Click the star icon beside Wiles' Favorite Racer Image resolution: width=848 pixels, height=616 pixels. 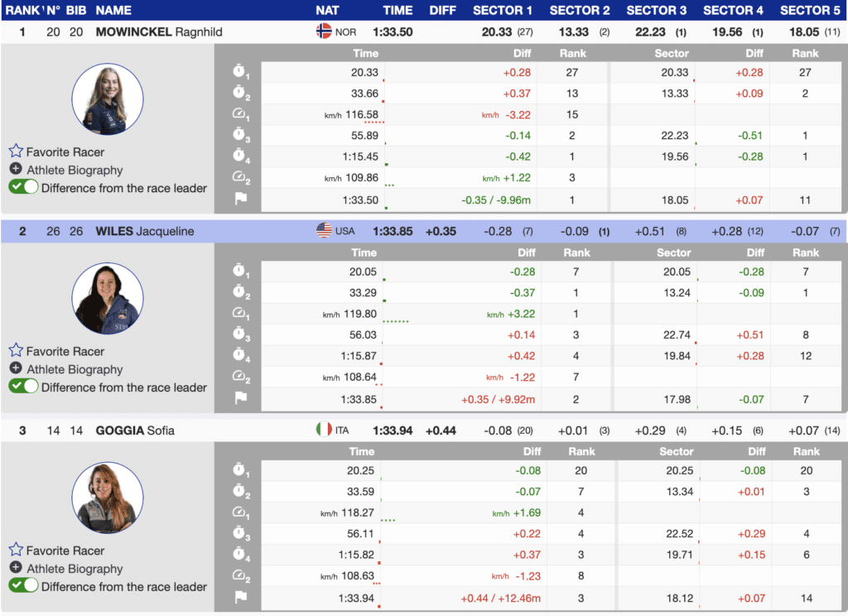tap(16, 351)
